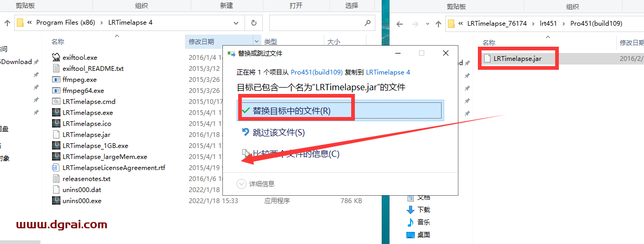This screenshot has height=244, width=644.
Task: Open 文档 in the right sidebar
Action: coord(424,197)
